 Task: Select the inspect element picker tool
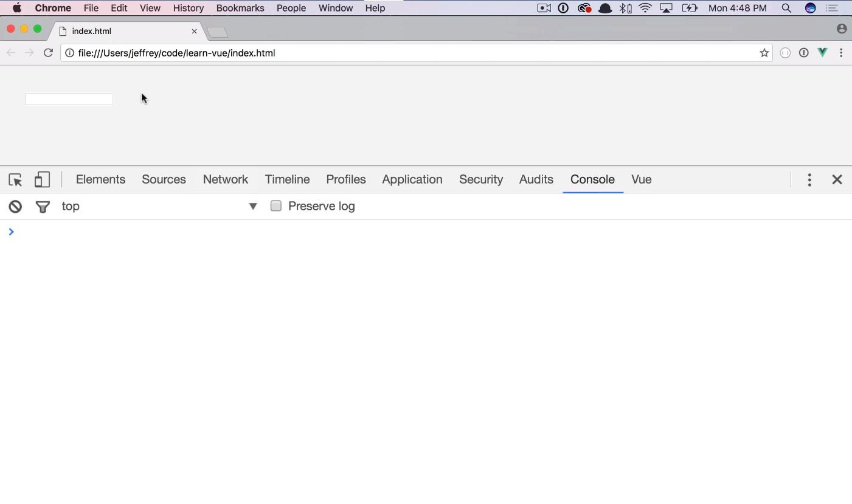15,179
